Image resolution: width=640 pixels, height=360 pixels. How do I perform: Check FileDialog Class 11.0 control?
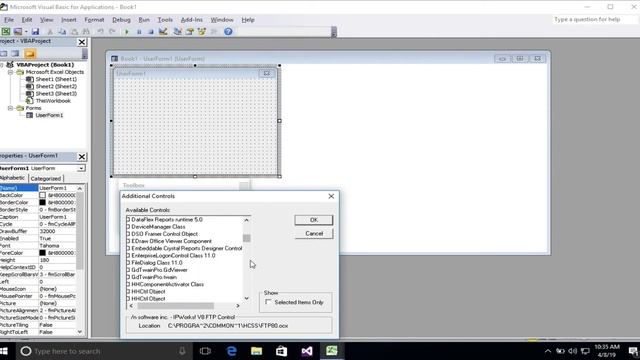click(128, 263)
